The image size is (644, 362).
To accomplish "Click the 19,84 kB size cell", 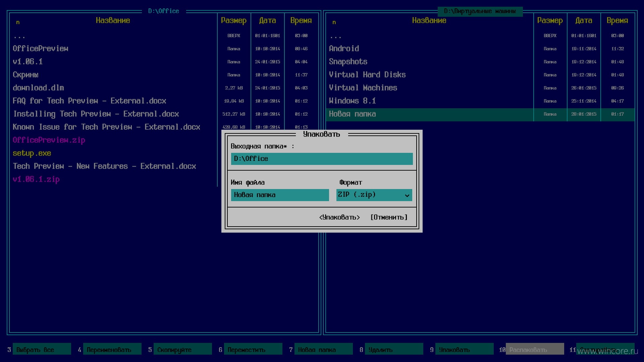I will pyautogui.click(x=234, y=101).
